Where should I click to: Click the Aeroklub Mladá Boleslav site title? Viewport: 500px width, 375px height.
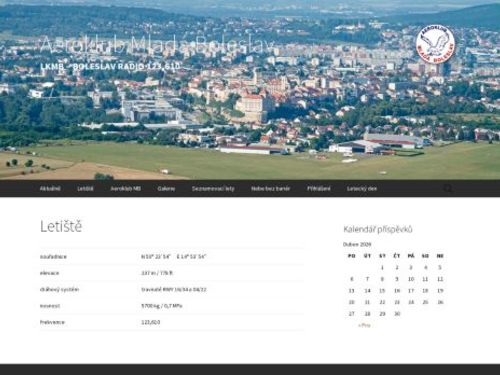157,45
